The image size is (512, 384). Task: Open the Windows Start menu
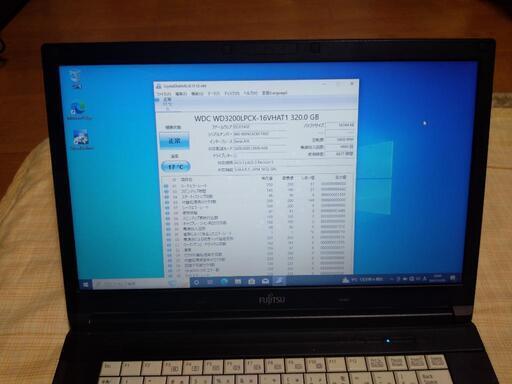pyautogui.click(x=86, y=284)
